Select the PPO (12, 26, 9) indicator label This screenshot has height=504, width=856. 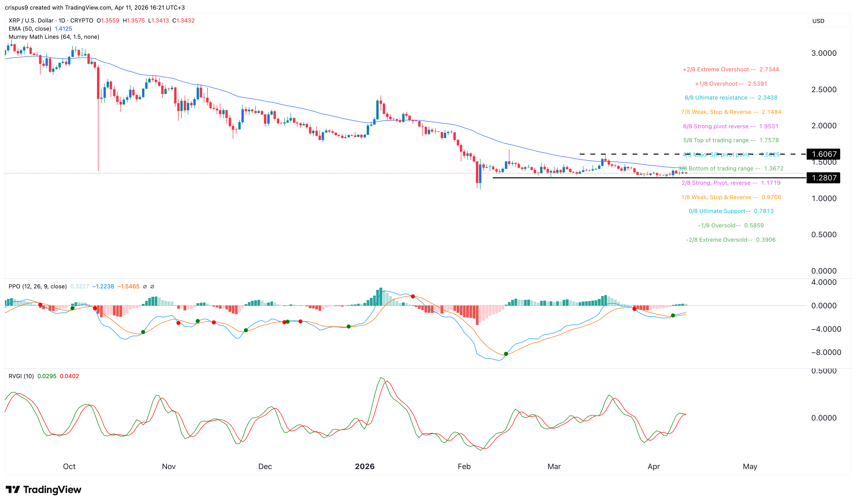click(37, 286)
